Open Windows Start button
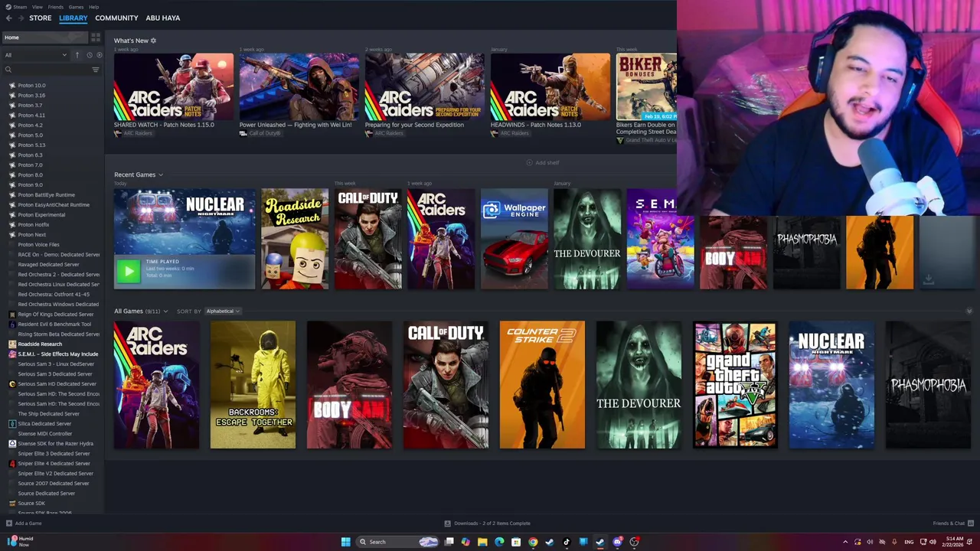 (x=345, y=542)
